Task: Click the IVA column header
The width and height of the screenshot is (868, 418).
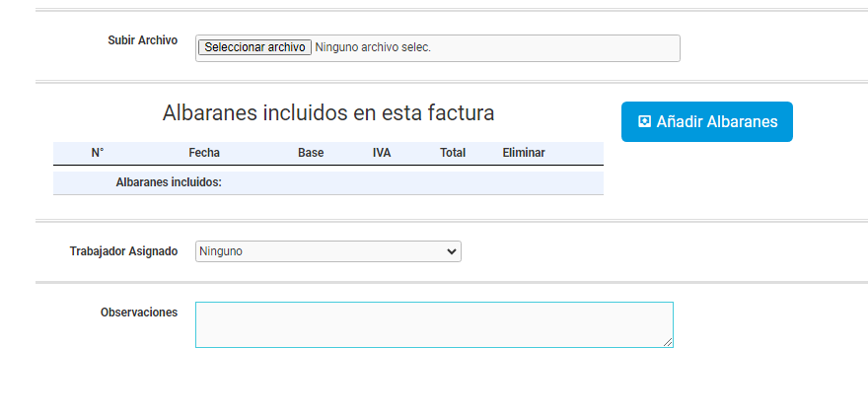Action: point(382,153)
